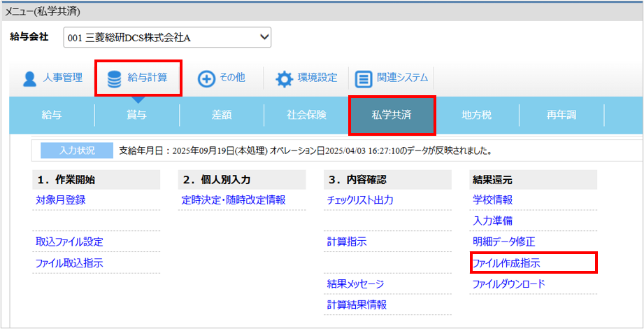Open the 環境設定 menu label
Screen dimensions: 644x329
coord(317,78)
